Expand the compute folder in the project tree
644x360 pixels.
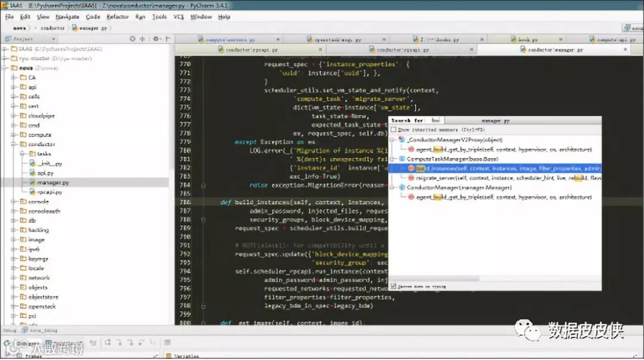[x=14, y=135]
